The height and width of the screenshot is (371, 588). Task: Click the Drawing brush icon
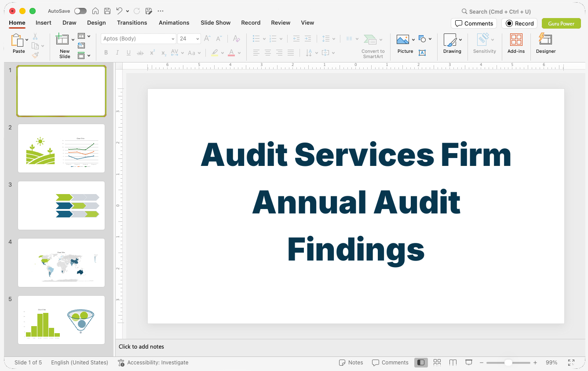tap(450, 40)
